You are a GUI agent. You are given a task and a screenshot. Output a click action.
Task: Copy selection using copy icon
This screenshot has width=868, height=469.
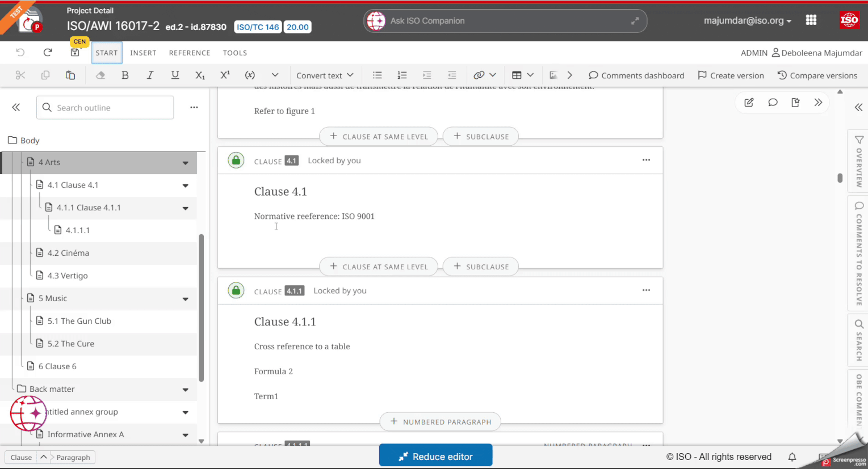[x=45, y=75]
